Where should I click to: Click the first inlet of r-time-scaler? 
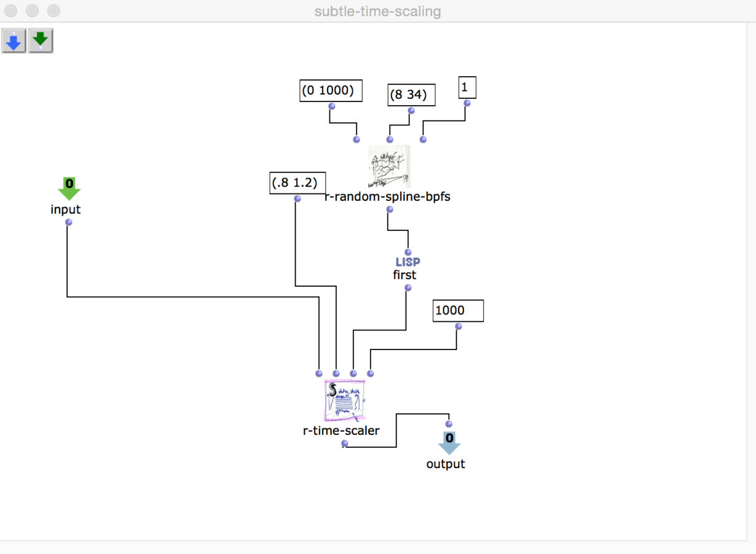pyautogui.click(x=319, y=373)
